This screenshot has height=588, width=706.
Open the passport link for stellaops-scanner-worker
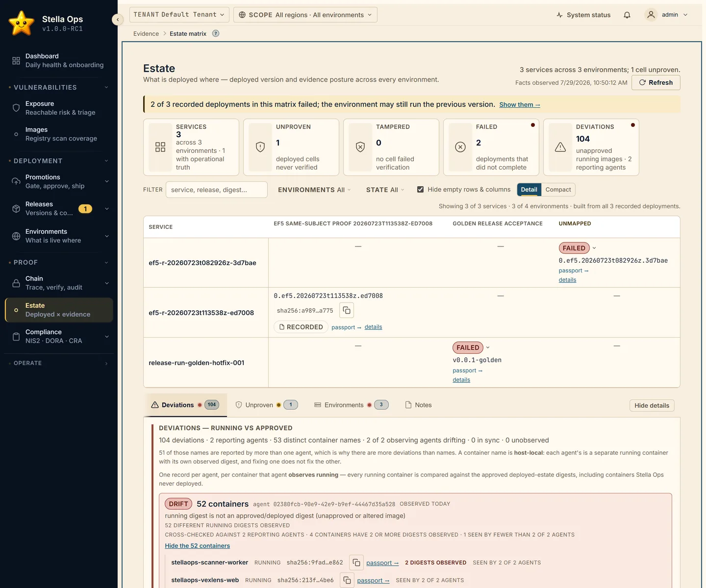click(x=382, y=563)
